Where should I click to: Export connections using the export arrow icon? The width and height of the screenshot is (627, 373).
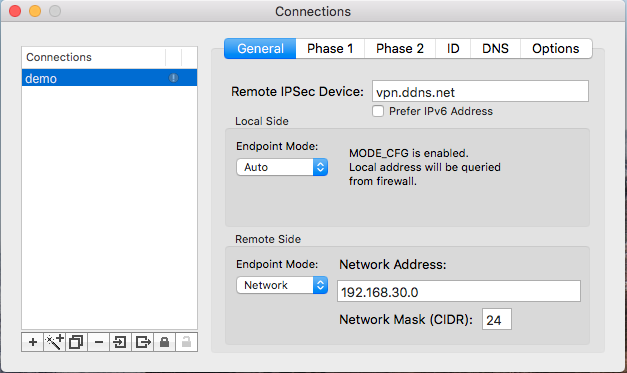click(142, 342)
